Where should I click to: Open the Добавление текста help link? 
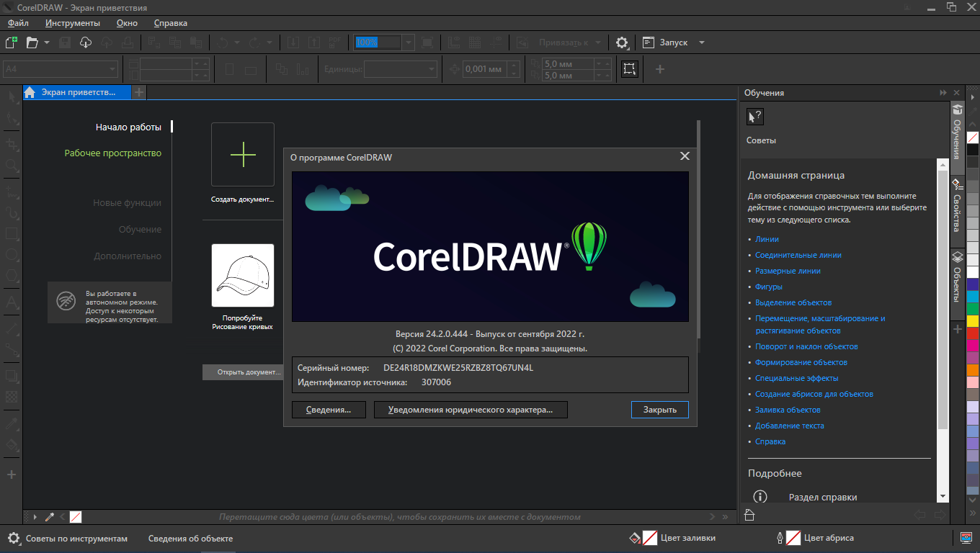(x=790, y=426)
